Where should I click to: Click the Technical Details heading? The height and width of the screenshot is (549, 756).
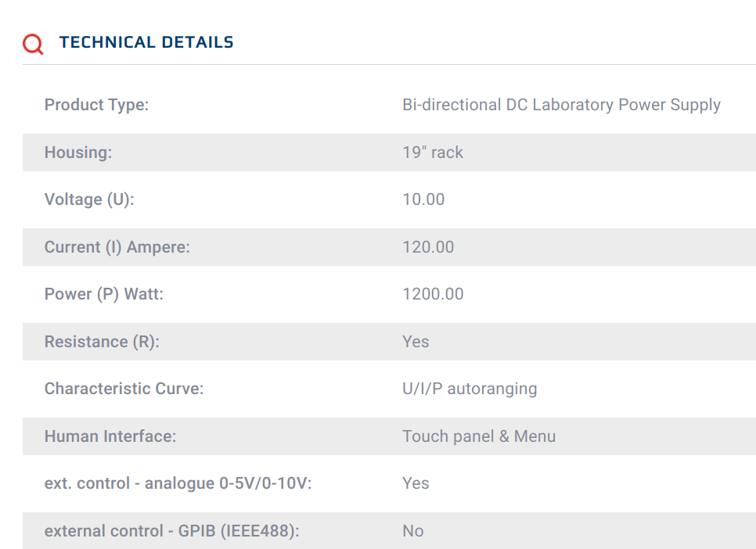pyautogui.click(x=146, y=42)
